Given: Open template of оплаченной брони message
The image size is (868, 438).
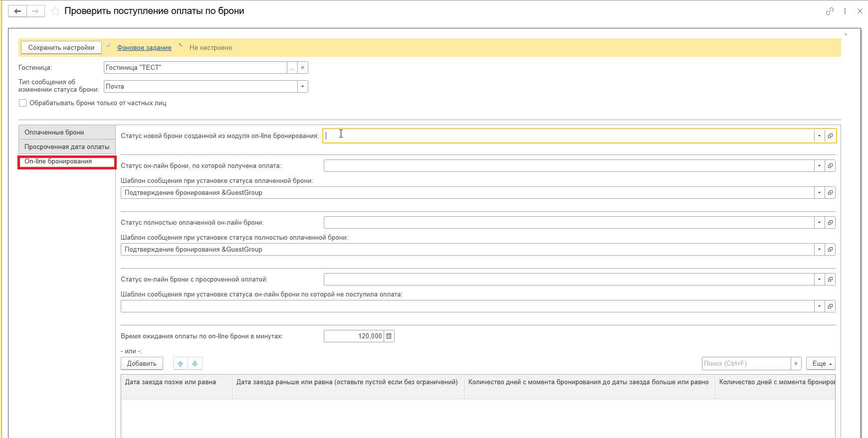Looking at the screenshot, I should tap(830, 192).
